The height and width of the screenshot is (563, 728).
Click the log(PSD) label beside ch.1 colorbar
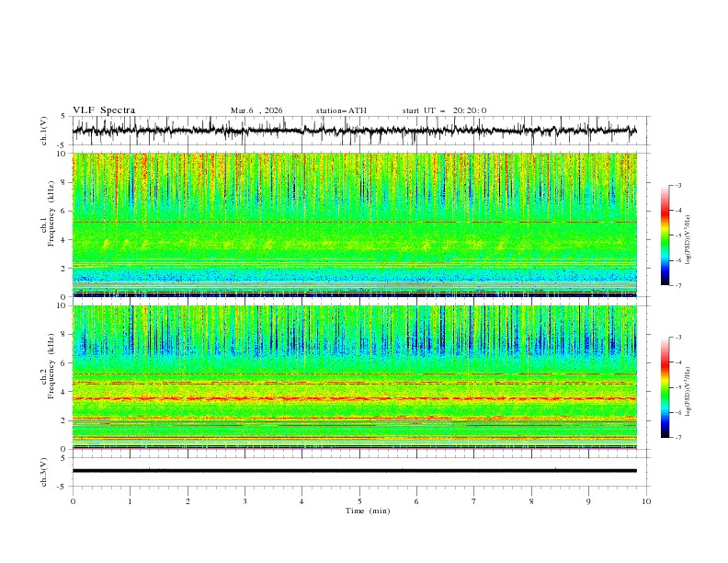click(688, 240)
